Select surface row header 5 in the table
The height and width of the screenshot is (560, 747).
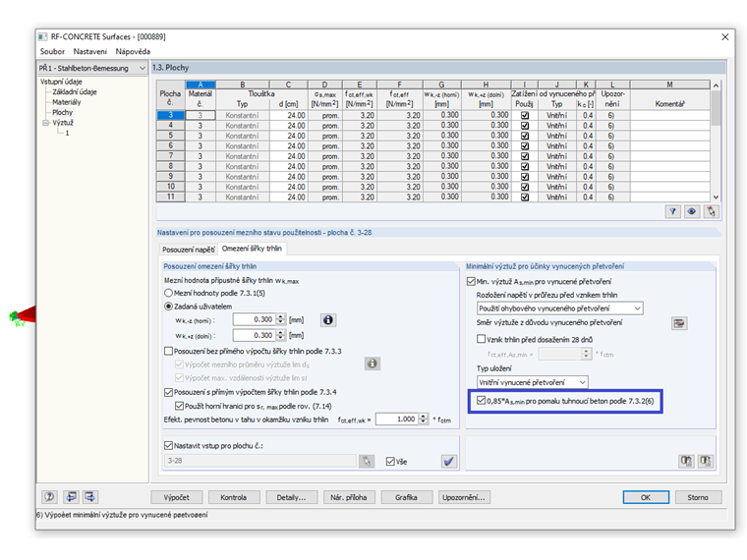(171, 136)
